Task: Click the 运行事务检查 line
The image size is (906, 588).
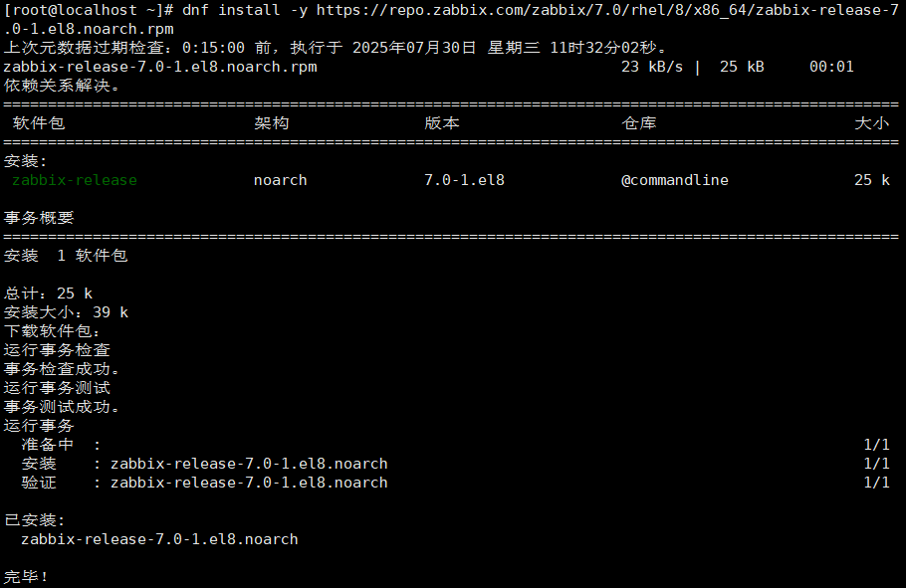Action: (x=57, y=350)
